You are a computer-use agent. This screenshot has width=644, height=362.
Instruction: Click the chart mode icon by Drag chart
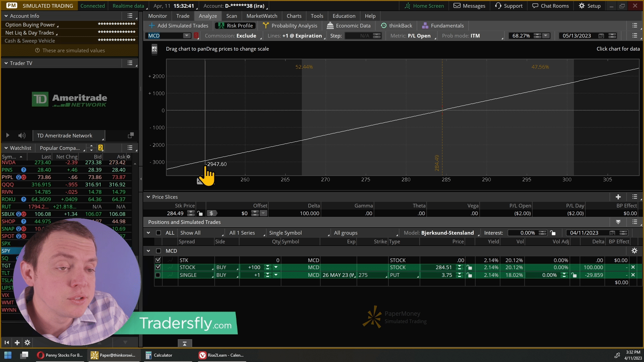[x=154, y=49]
